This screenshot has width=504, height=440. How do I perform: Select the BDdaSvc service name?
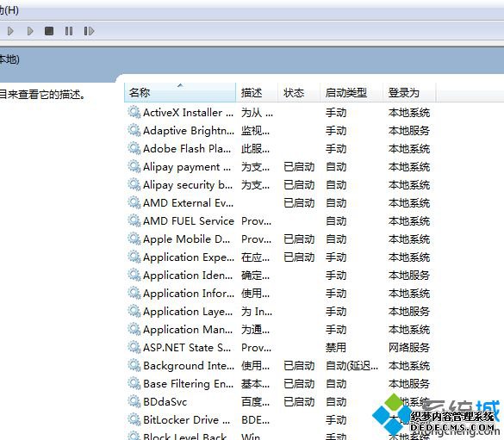[165, 402]
